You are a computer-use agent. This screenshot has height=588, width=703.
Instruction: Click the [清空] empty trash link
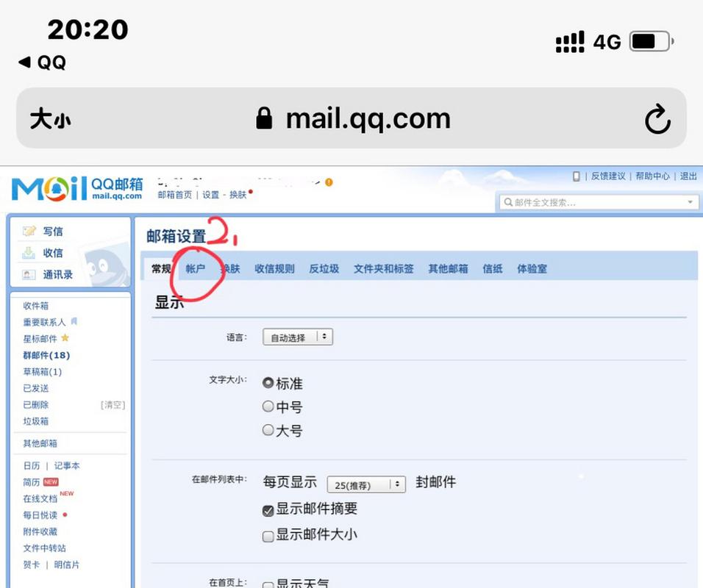(x=113, y=405)
